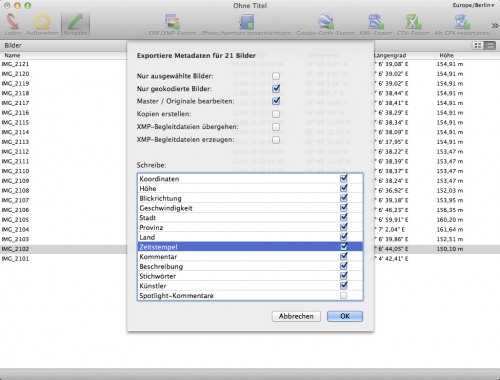Viewport: 500px width, 380px height.
Task: Select image IMG_2102 in the list
Action: 15,249
